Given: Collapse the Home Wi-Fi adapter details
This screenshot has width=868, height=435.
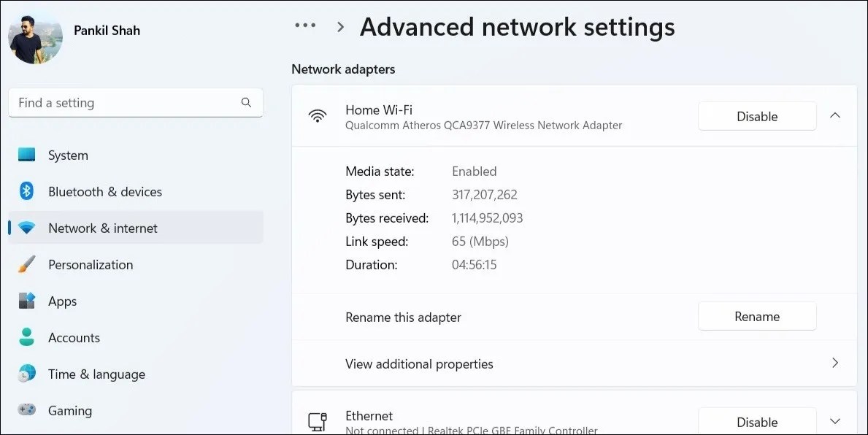Looking at the screenshot, I should [834, 115].
